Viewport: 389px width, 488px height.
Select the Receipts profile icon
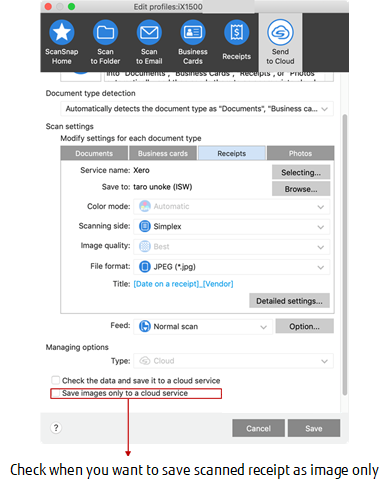(x=236, y=32)
